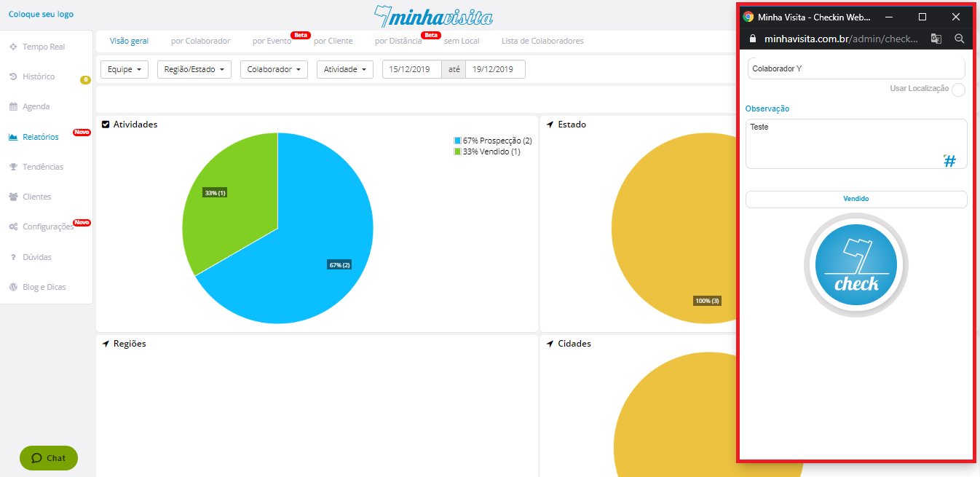The image size is (980, 477).
Task: Click the start date field 15/12/2019
Action: [411, 69]
